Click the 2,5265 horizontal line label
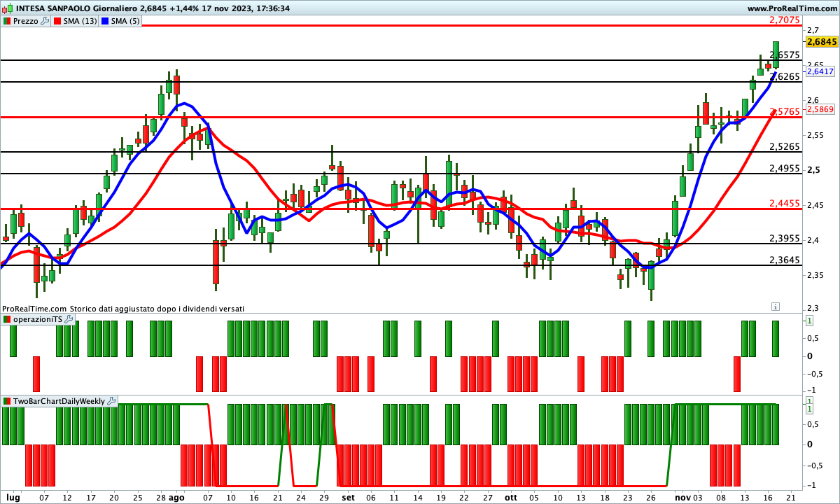 [784, 146]
